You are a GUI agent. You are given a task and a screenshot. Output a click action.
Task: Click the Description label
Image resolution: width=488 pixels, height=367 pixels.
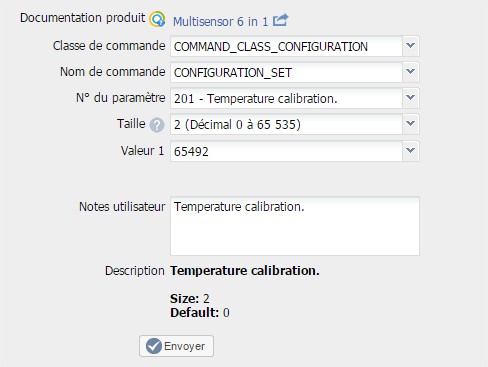click(135, 271)
